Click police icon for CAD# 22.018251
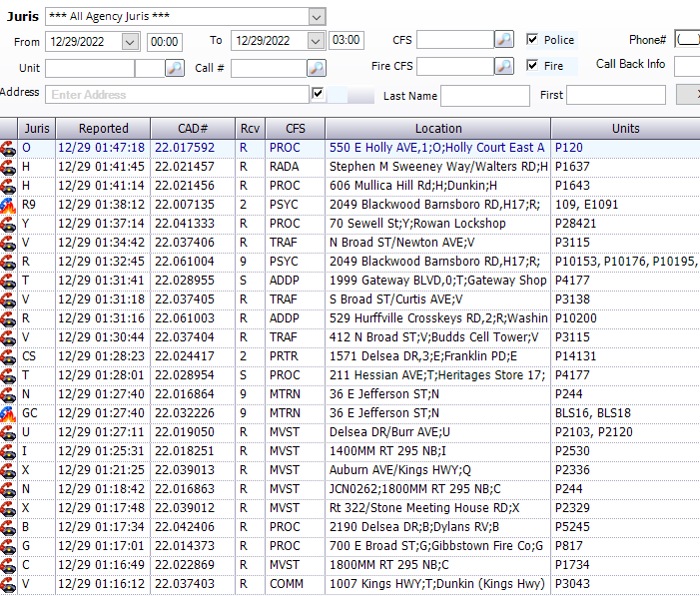The height and width of the screenshot is (596, 700). 8,451
